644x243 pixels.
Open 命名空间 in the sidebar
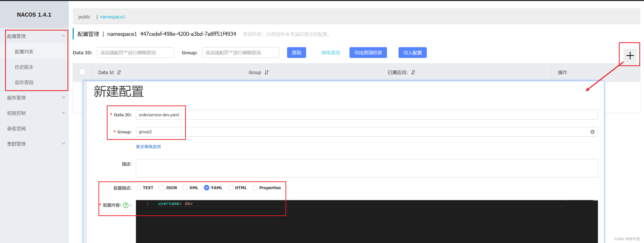click(x=16, y=128)
